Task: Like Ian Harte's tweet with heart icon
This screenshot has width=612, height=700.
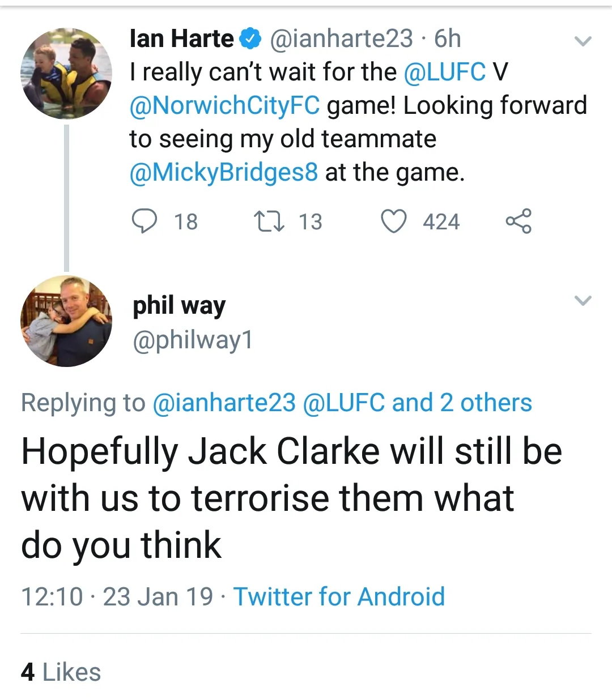Action: coord(393,221)
